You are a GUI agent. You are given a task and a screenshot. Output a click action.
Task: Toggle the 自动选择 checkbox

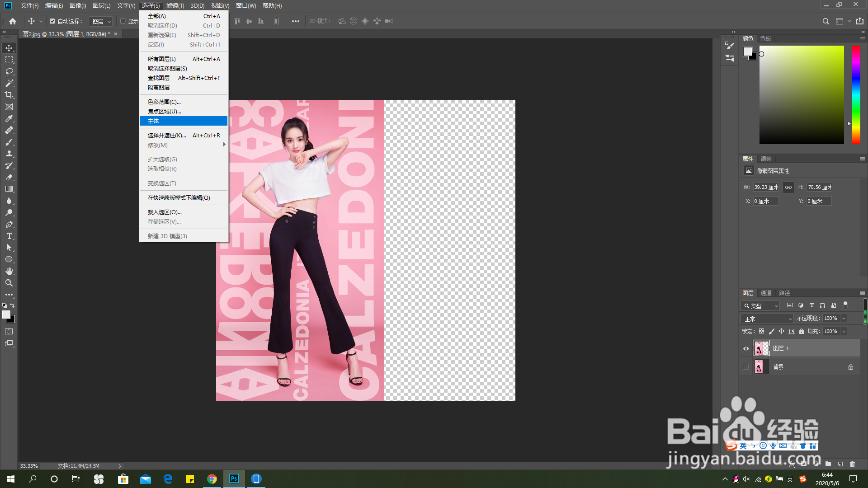52,21
